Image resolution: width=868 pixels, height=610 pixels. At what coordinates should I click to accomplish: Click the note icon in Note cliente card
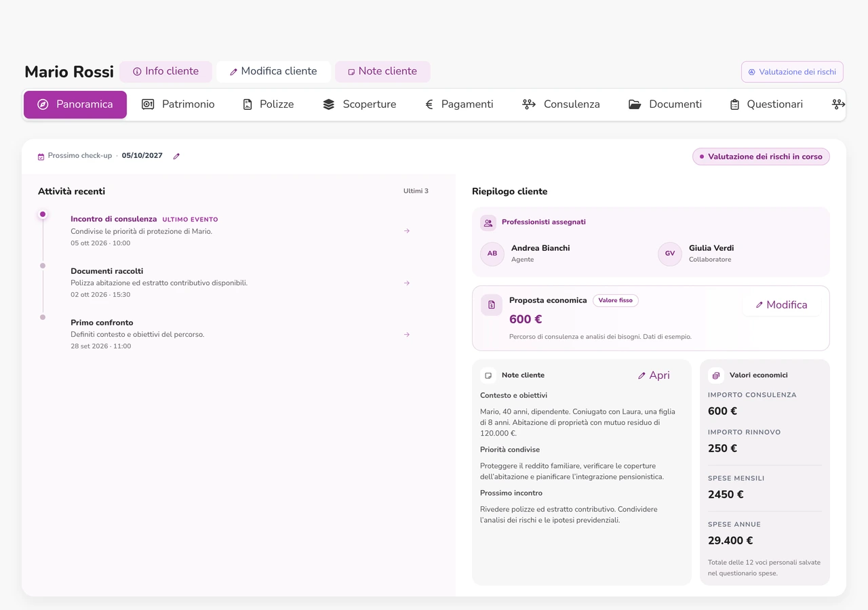488,375
